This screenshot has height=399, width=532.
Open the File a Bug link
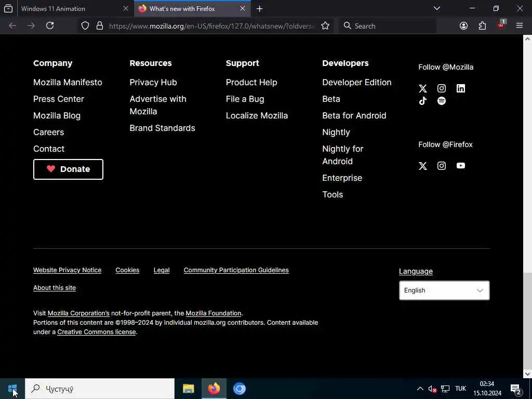(245, 99)
